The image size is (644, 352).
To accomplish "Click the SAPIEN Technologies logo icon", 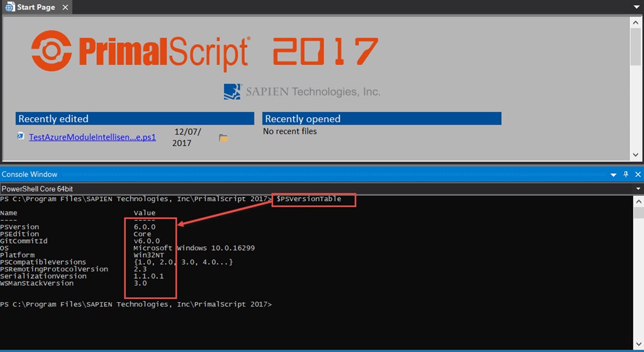I will (x=232, y=92).
